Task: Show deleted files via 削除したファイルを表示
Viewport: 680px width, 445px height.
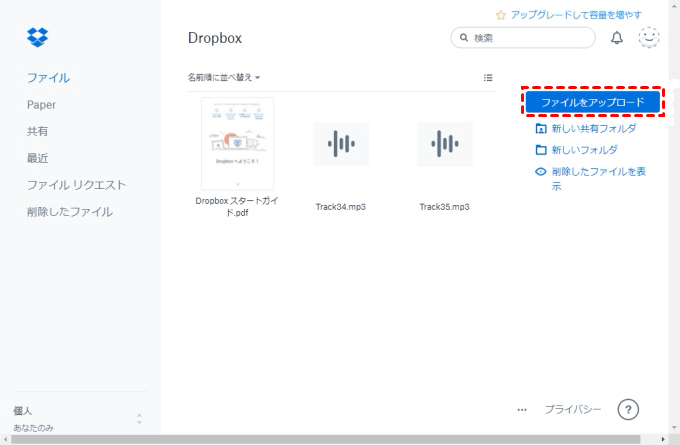Action: pyautogui.click(x=598, y=172)
